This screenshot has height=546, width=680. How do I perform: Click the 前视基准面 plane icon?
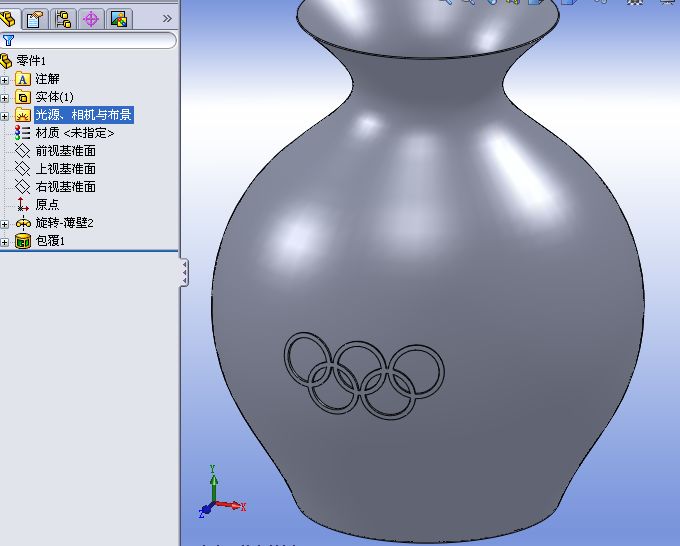click(23, 151)
